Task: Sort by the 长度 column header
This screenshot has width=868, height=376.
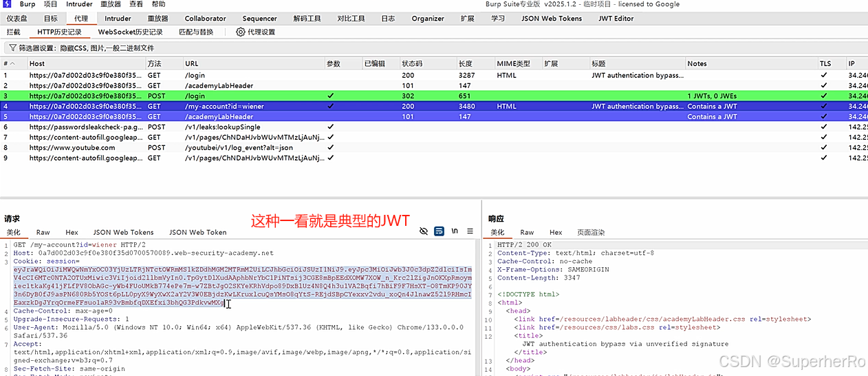Action: click(475, 63)
